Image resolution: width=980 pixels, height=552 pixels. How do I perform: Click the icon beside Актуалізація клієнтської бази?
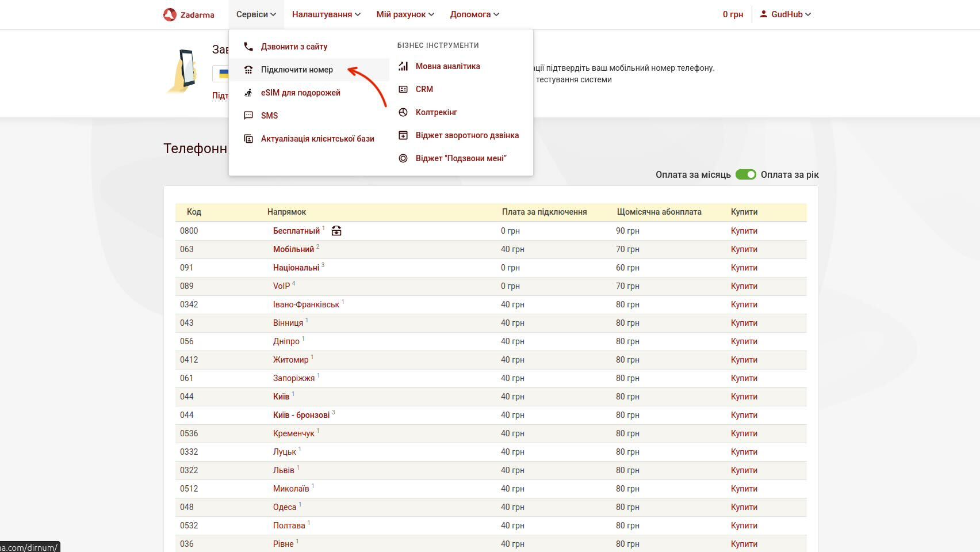coord(248,139)
